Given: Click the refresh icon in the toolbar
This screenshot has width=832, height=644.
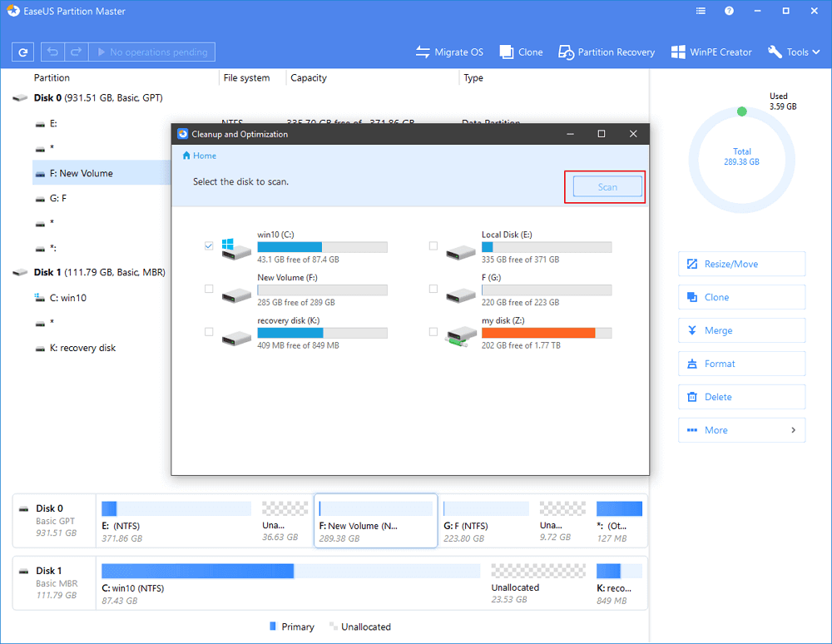Looking at the screenshot, I should (x=22, y=52).
